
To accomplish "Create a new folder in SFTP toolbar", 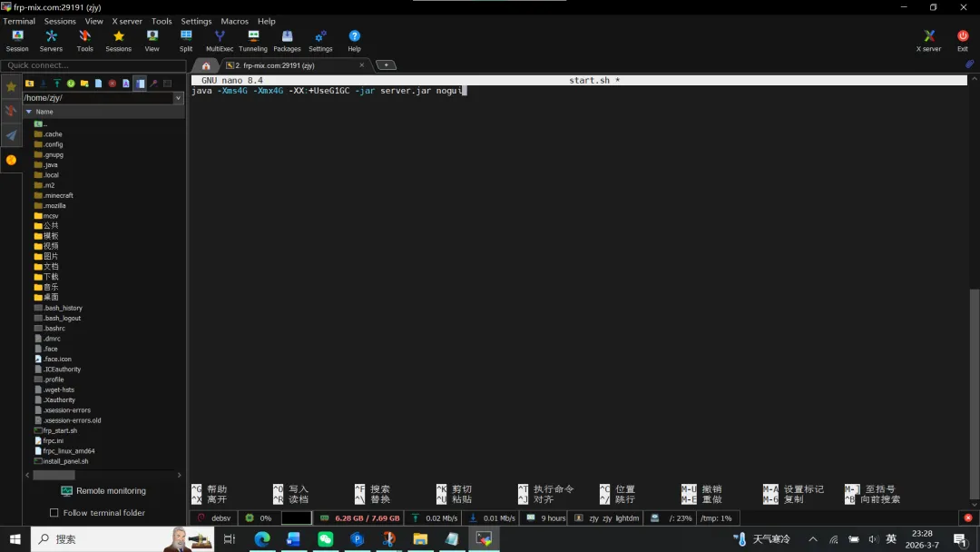I will pos(84,84).
